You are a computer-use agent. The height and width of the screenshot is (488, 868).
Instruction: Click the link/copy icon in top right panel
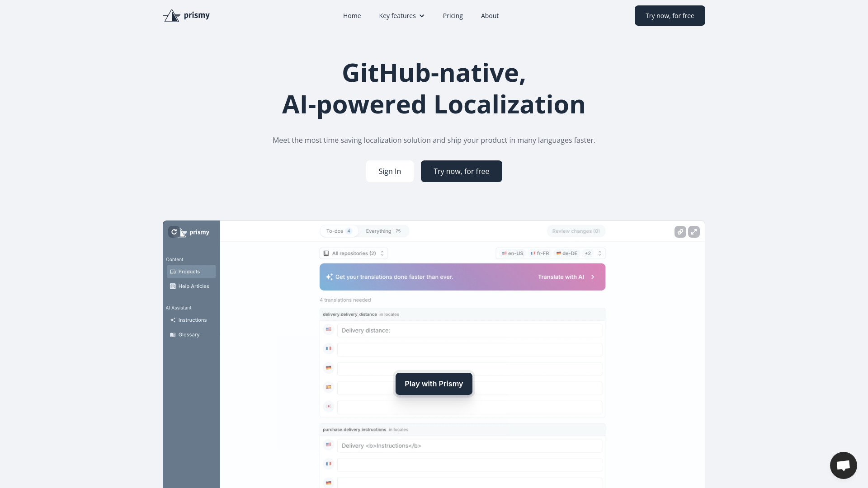(x=680, y=232)
